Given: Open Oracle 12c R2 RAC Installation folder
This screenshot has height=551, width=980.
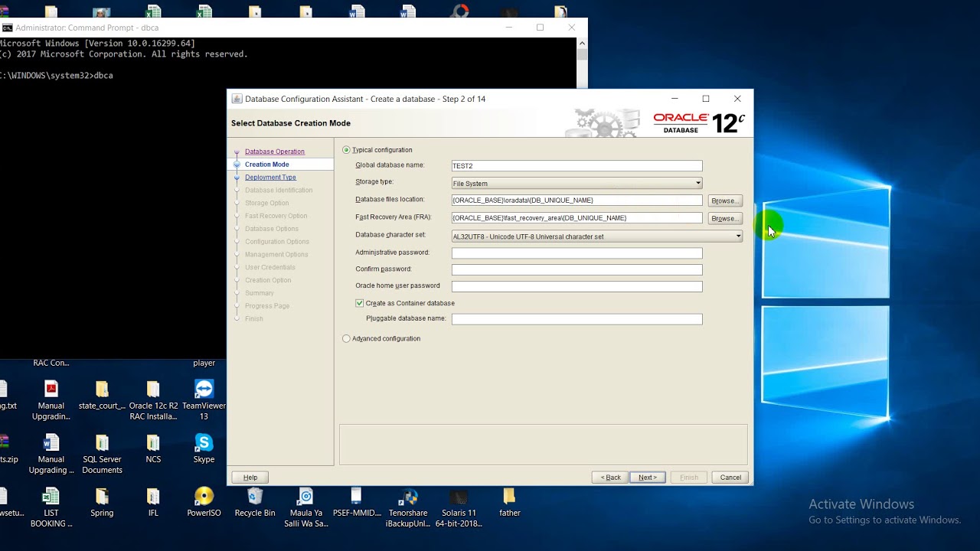Looking at the screenshot, I should 153,400.
